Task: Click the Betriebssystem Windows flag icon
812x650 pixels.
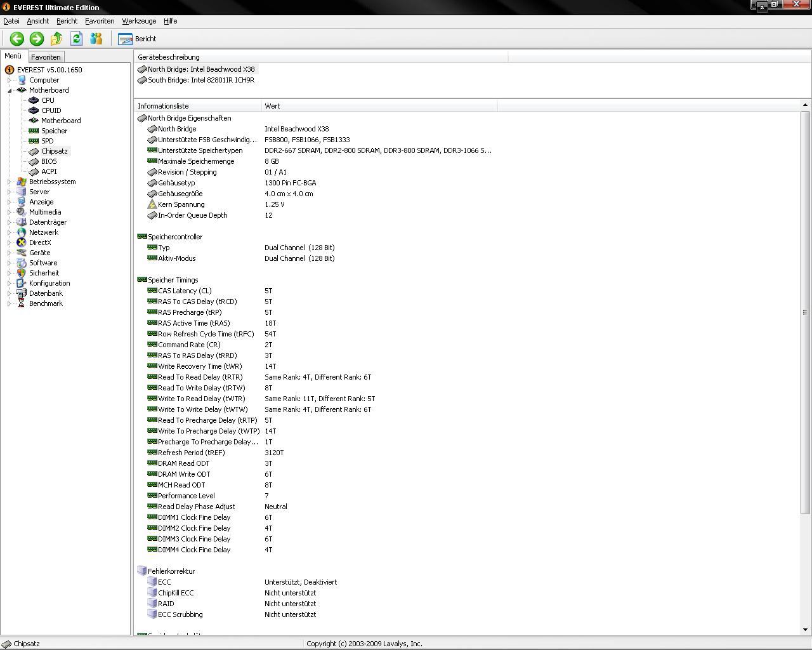Action: coord(22,182)
